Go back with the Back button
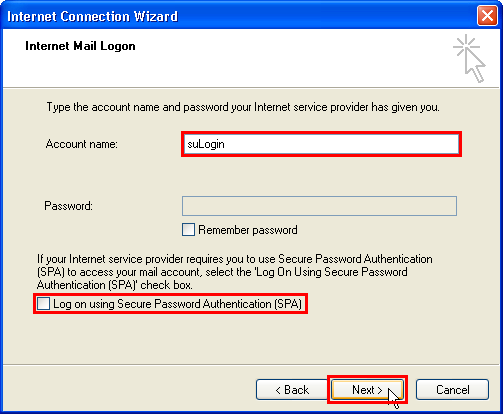Screen dimensions: 503x414 coord(291,390)
